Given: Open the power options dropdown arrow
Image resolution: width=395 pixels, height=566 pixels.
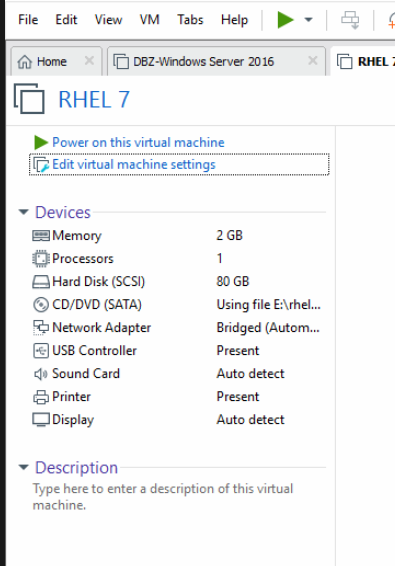Looking at the screenshot, I should coord(308,19).
